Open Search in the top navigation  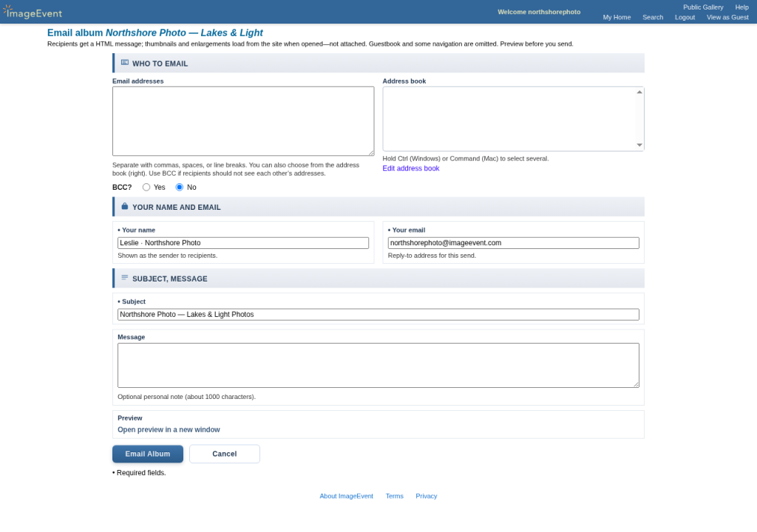[653, 18]
